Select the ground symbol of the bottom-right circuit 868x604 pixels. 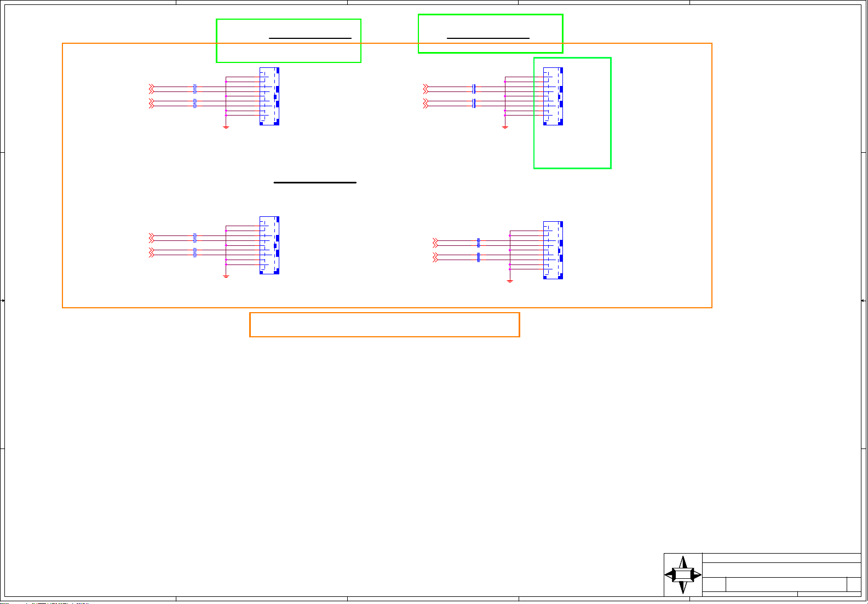click(510, 281)
